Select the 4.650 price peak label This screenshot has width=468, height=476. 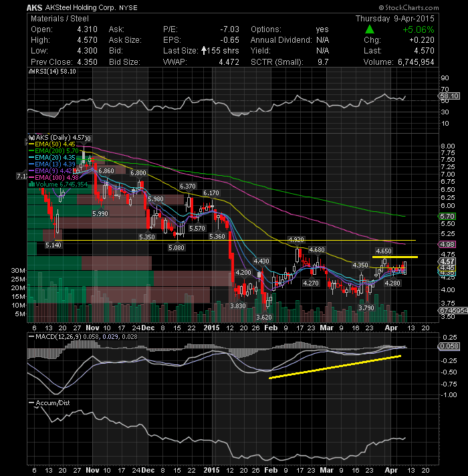click(x=384, y=251)
